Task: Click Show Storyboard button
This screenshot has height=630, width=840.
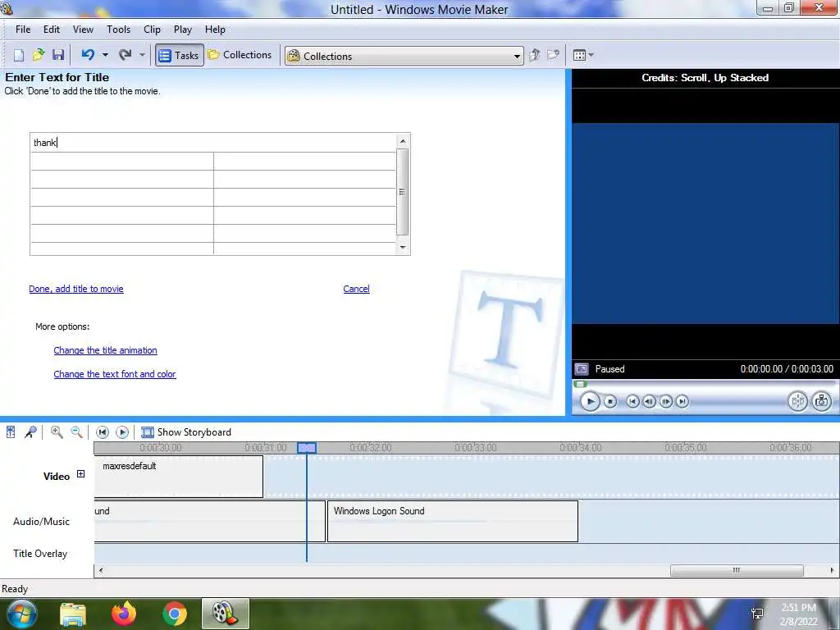Action: (186, 431)
